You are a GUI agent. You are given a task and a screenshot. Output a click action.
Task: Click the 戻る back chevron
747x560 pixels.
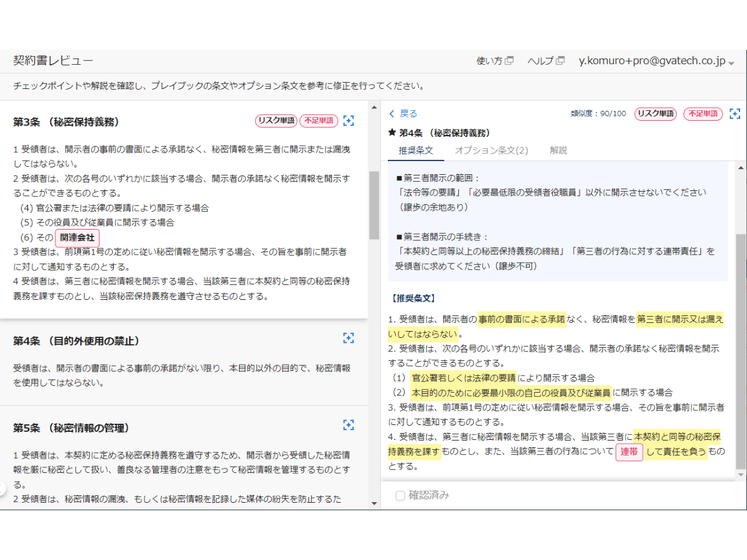coord(392,114)
